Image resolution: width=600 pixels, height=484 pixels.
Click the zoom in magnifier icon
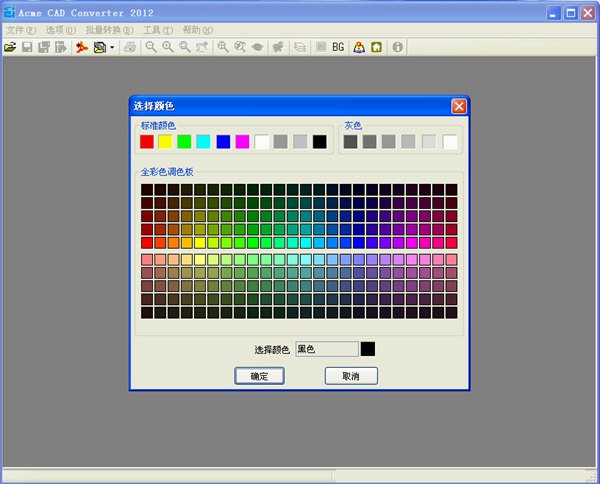click(168, 47)
